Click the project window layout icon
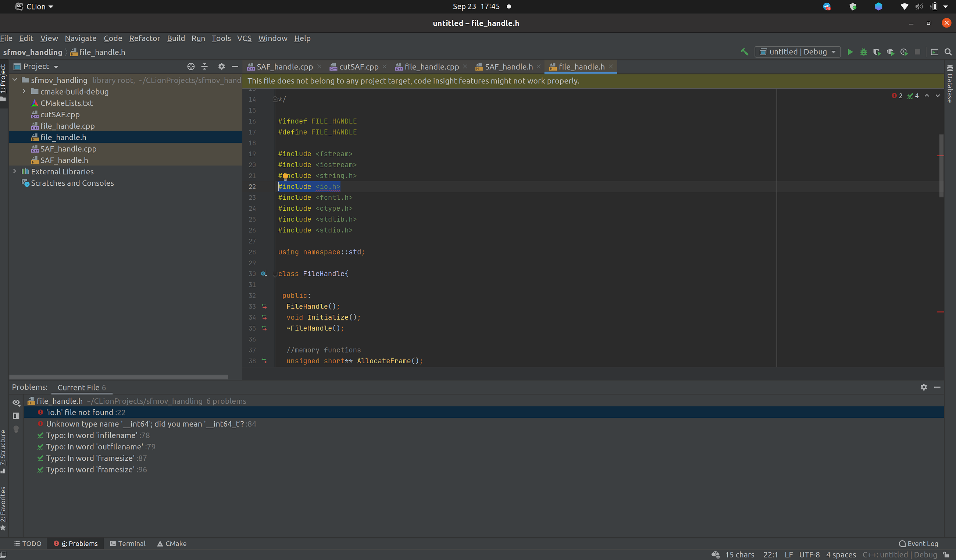Image resolution: width=956 pixels, height=560 pixels. (934, 52)
